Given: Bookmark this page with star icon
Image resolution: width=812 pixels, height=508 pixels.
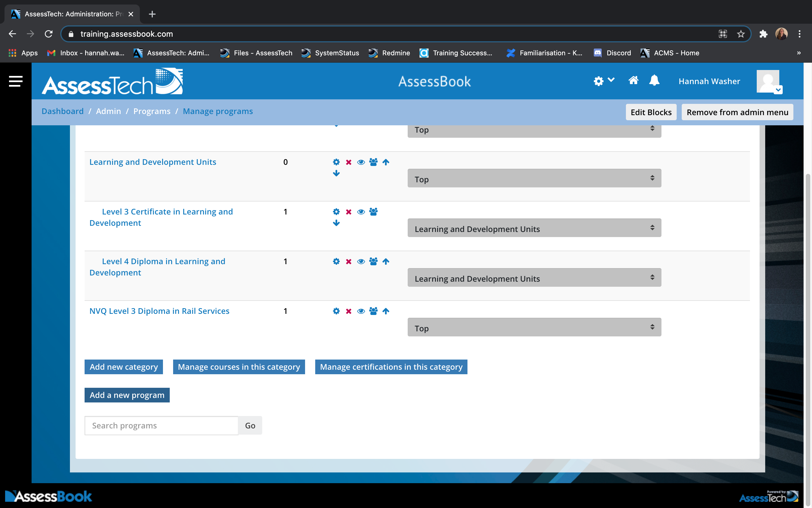Looking at the screenshot, I should point(741,34).
